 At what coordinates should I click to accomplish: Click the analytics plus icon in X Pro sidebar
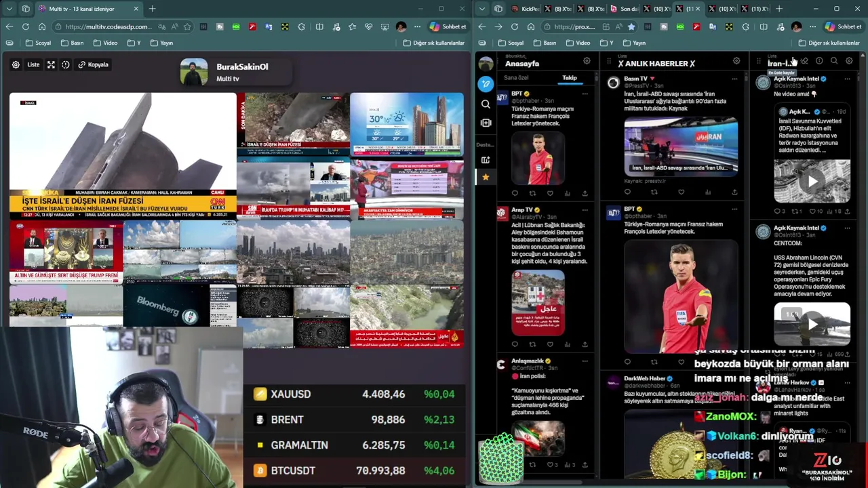point(486,160)
